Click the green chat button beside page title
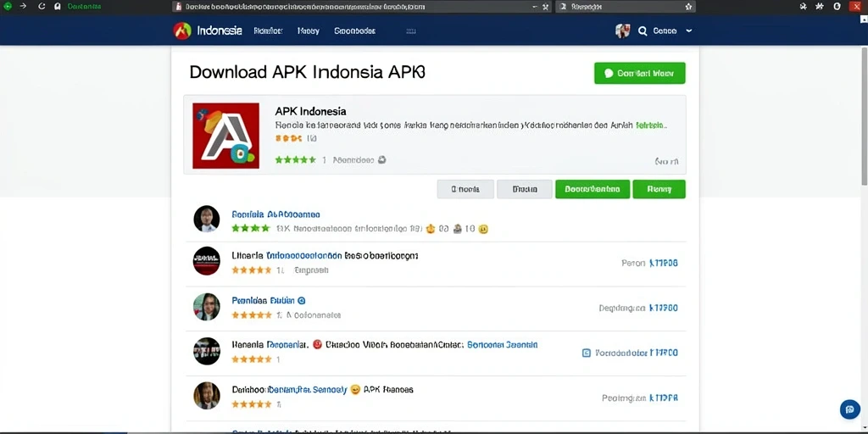The width and height of the screenshot is (868, 434). point(639,73)
